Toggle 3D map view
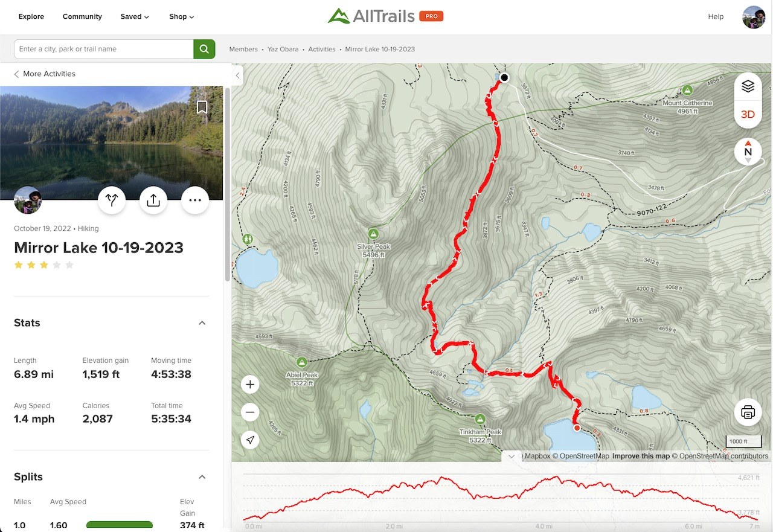The image size is (773, 532). pyautogui.click(x=748, y=114)
